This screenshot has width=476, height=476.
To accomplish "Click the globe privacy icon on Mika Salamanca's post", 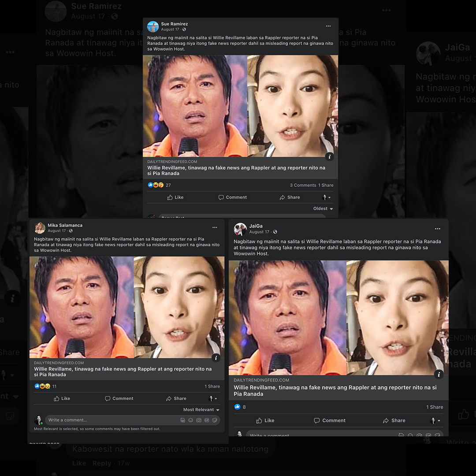I will tap(71, 231).
